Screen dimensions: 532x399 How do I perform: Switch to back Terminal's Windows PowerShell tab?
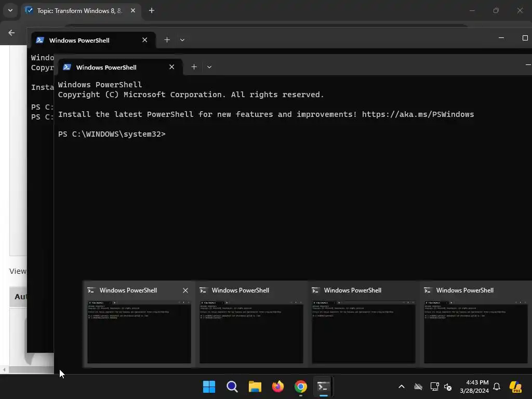(x=94, y=40)
